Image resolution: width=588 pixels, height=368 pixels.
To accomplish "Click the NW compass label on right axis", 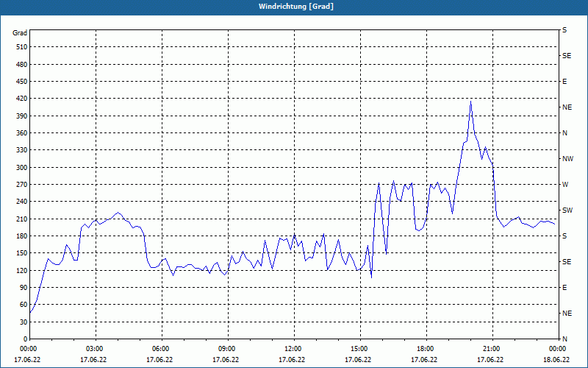I will (x=567, y=158).
